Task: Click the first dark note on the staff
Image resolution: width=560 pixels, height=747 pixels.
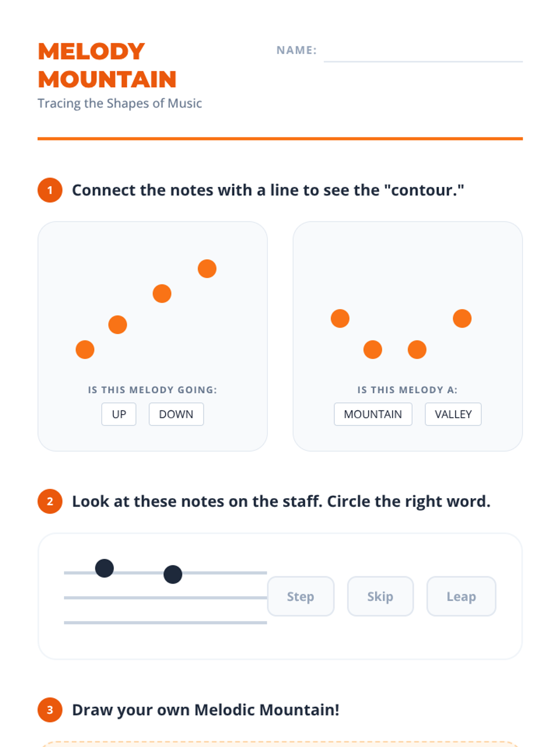Action: click(105, 568)
